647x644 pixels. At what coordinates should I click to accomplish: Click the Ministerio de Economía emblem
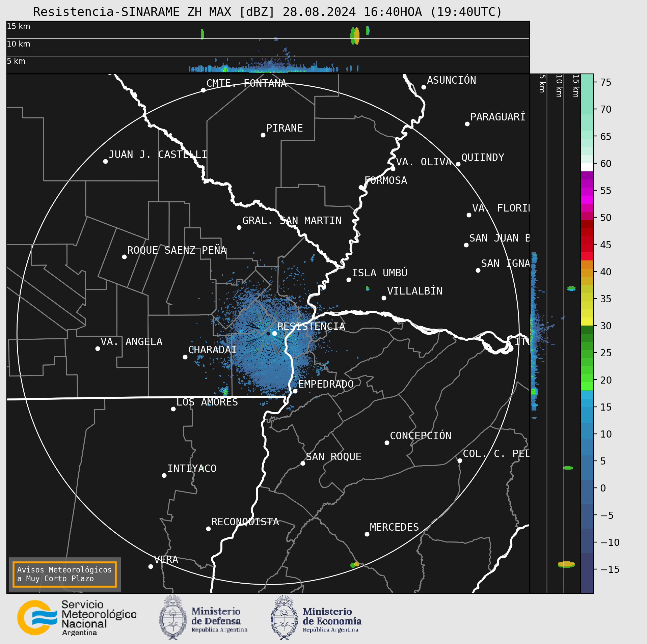284,617
